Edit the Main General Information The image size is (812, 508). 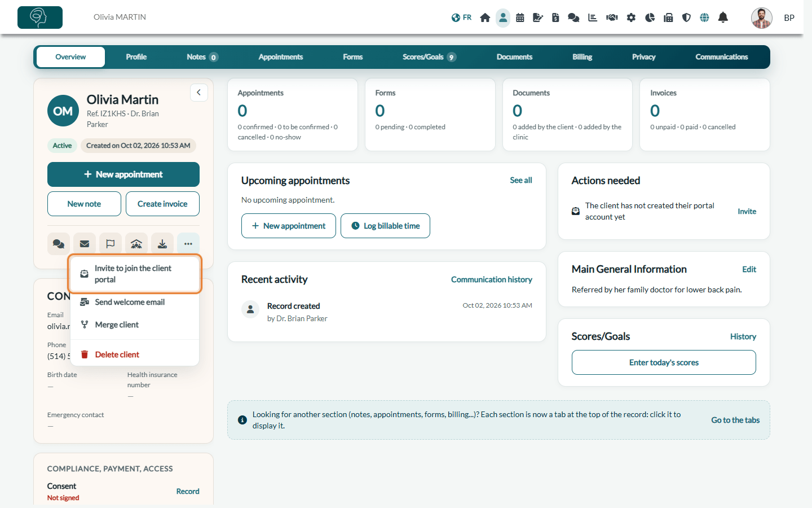(x=749, y=269)
